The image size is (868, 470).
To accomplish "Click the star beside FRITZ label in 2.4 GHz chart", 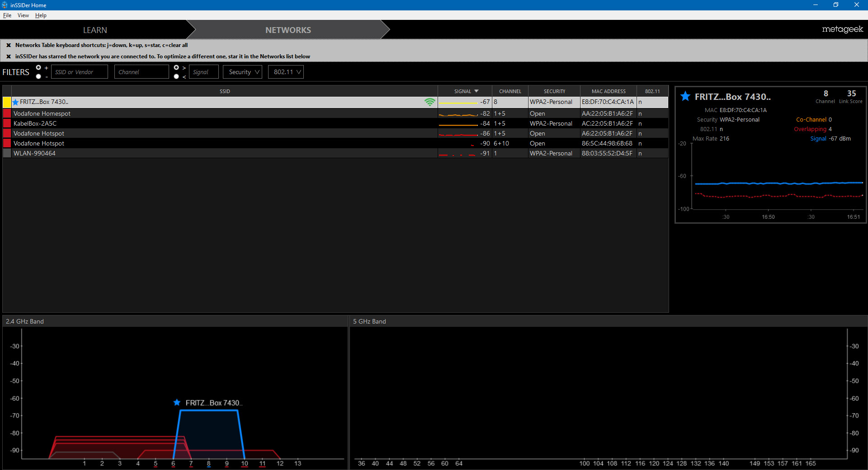I will (x=177, y=402).
